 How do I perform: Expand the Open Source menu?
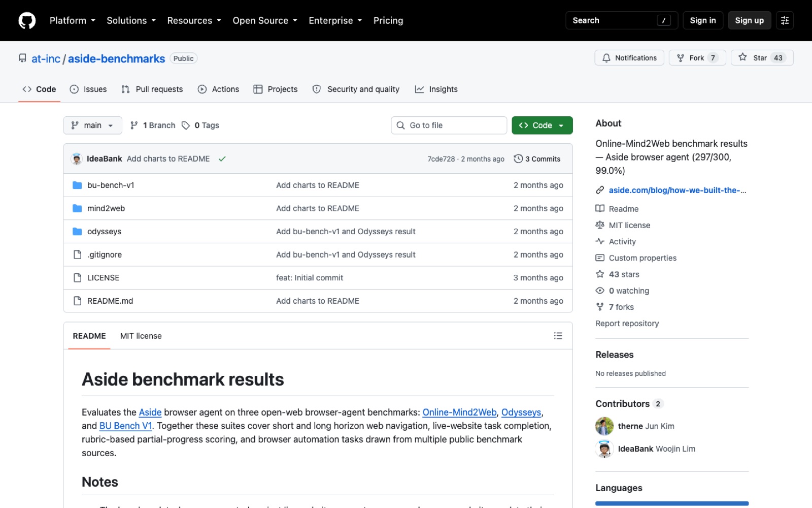pyautogui.click(x=265, y=20)
